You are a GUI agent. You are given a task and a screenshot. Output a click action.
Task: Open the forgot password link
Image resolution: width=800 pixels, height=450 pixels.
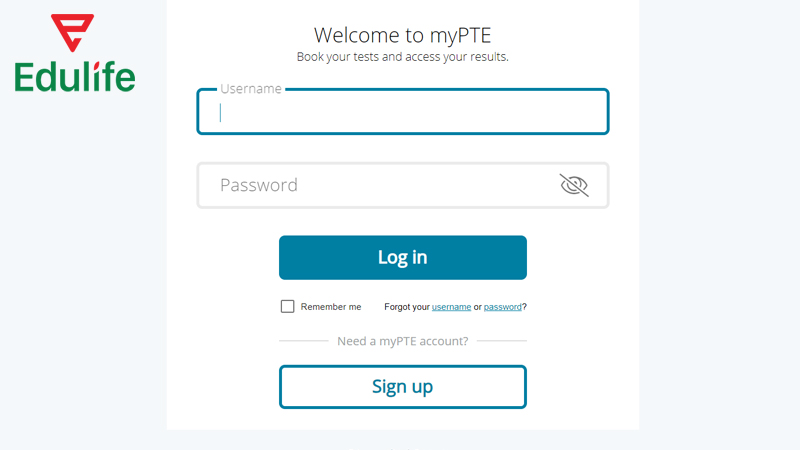click(502, 307)
